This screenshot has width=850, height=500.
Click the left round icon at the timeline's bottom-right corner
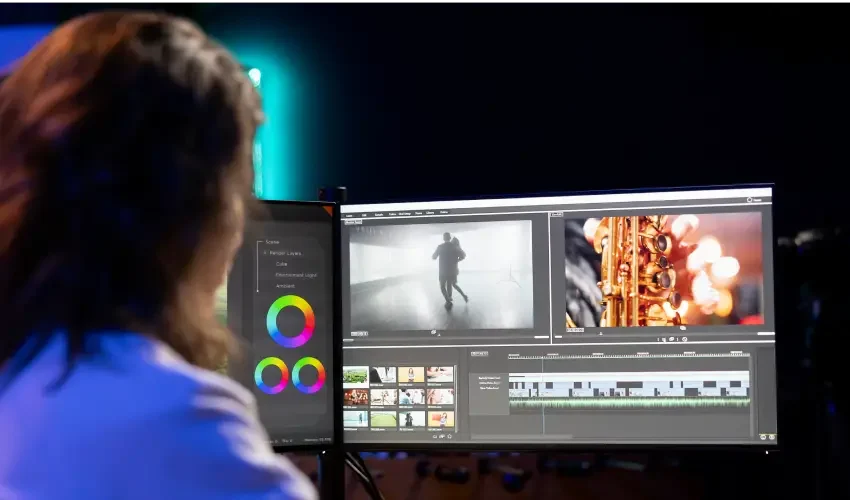763,437
